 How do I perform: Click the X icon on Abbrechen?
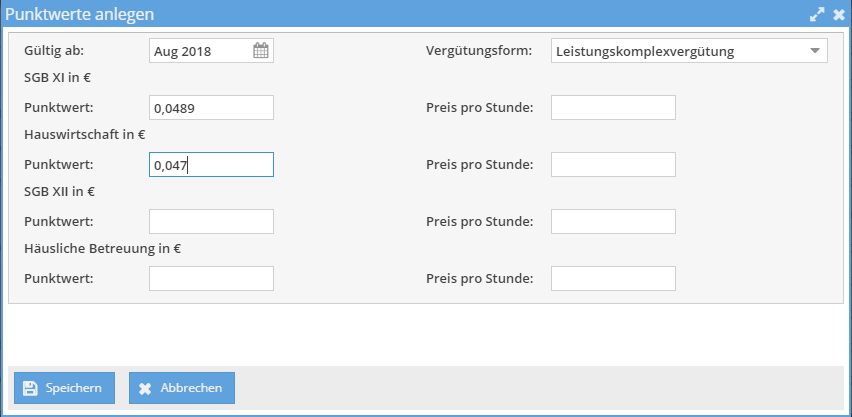145,388
